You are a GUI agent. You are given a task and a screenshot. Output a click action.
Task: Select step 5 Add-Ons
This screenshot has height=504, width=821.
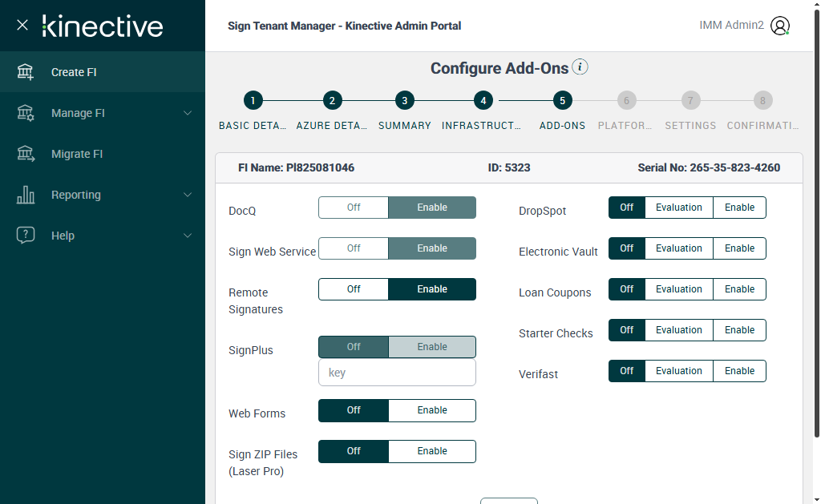click(562, 100)
